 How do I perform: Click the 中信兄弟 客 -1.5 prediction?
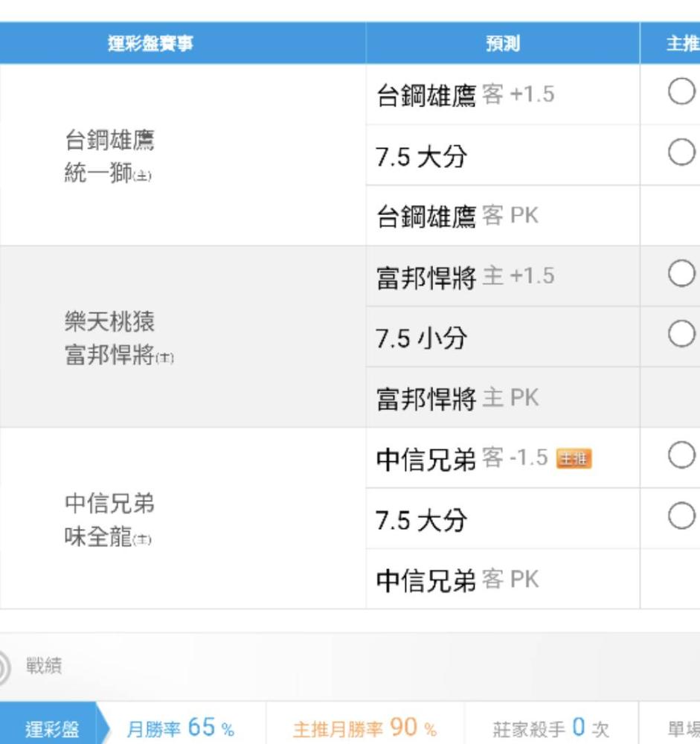(x=462, y=458)
